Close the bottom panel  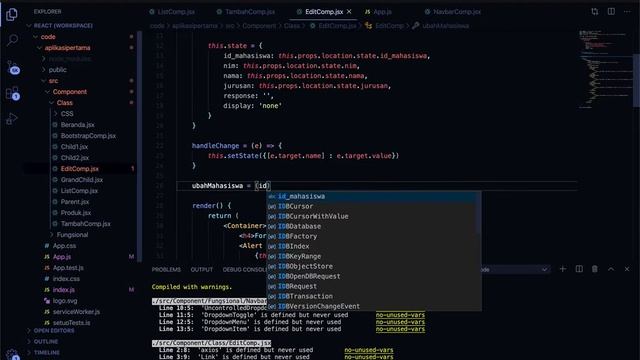(627, 269)
